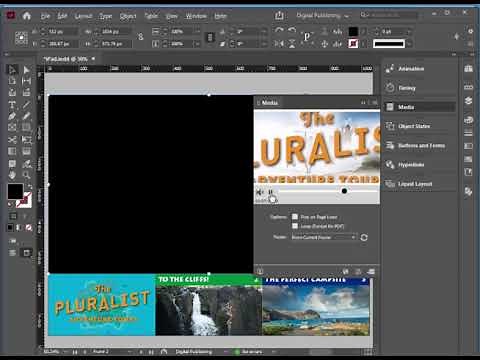The image size is (480, 360).
Task: Open the Edit menu
Action: (x=62, y=16)
